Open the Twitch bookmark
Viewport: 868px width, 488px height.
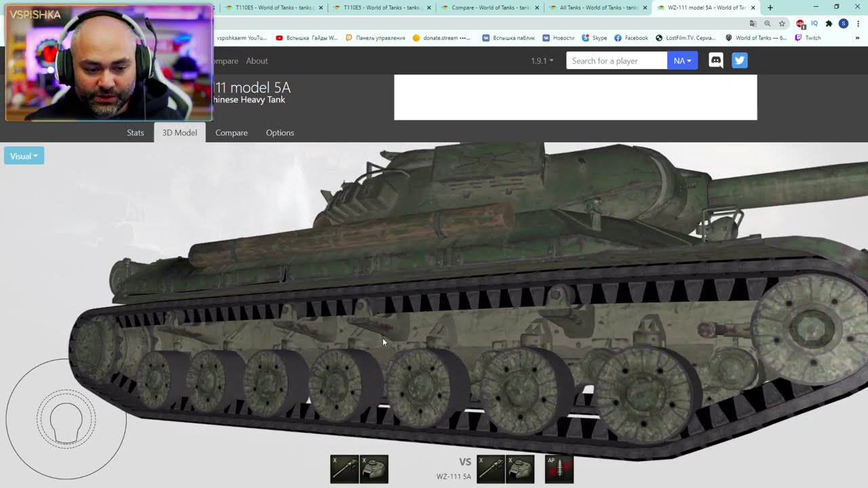click(808, 38)
